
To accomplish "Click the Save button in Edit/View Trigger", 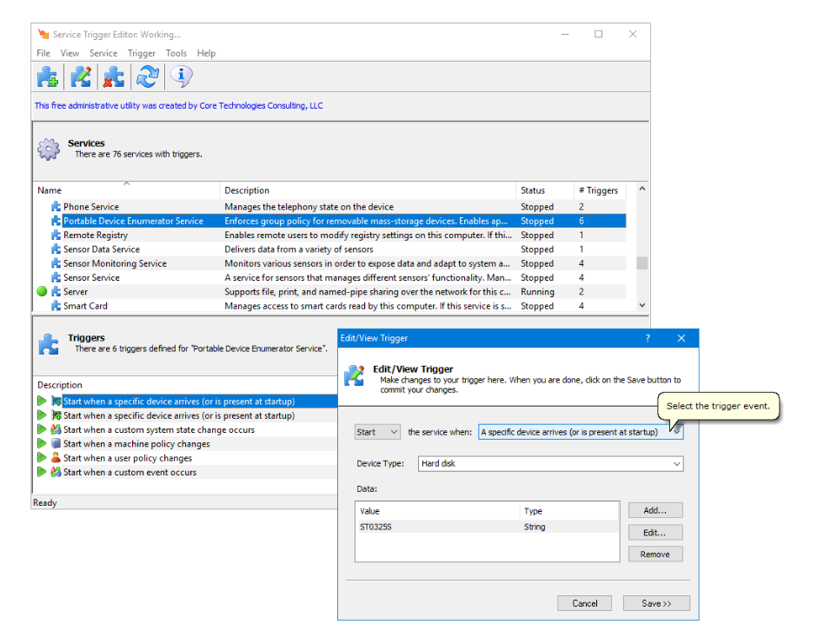I will point(656,602).
